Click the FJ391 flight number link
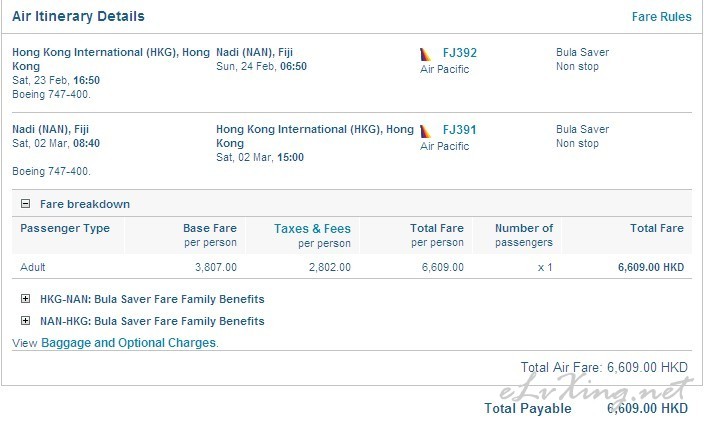Screen dimensions: 704x424 click(x=460, y=130)
